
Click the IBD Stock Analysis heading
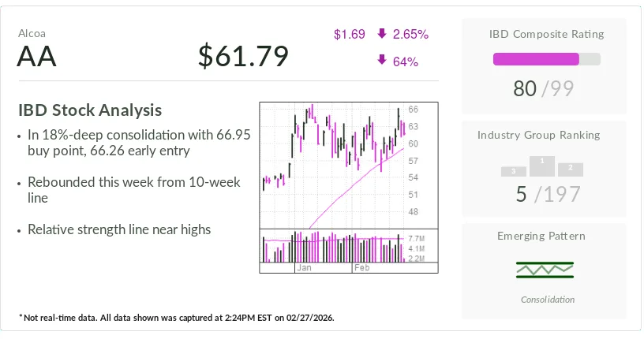click(x=89, y=110)
